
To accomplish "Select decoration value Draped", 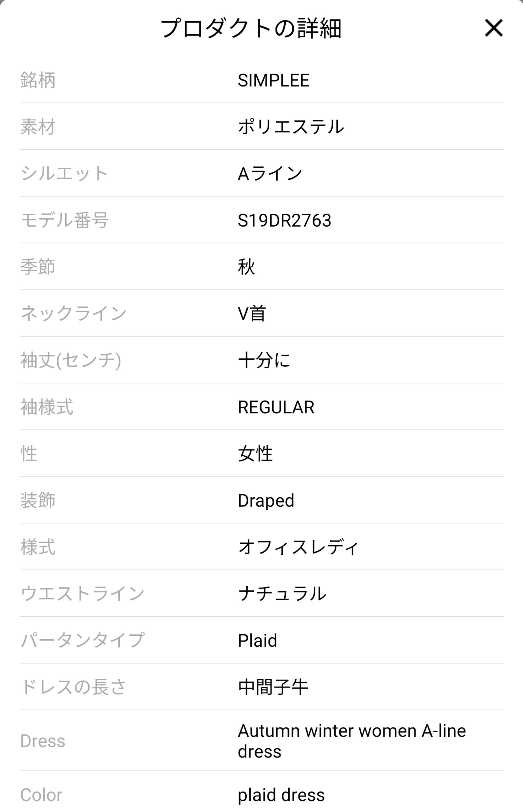I will pos(266,501).
